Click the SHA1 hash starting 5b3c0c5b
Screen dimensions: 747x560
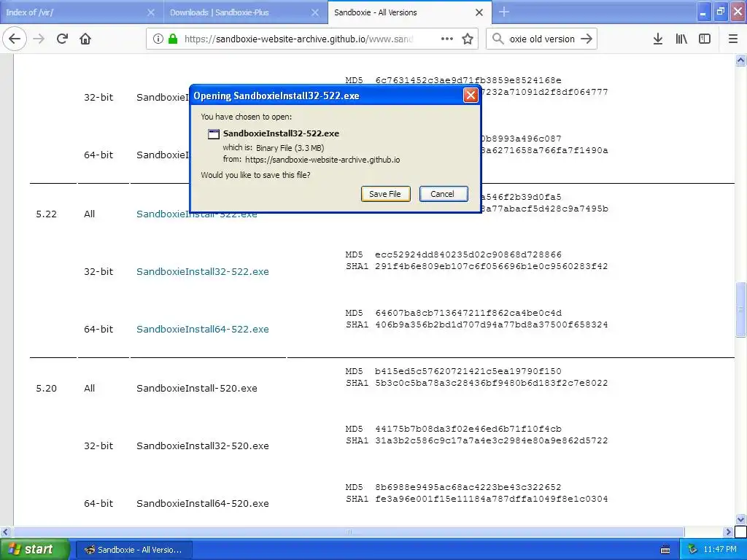[x=492, y=383]
